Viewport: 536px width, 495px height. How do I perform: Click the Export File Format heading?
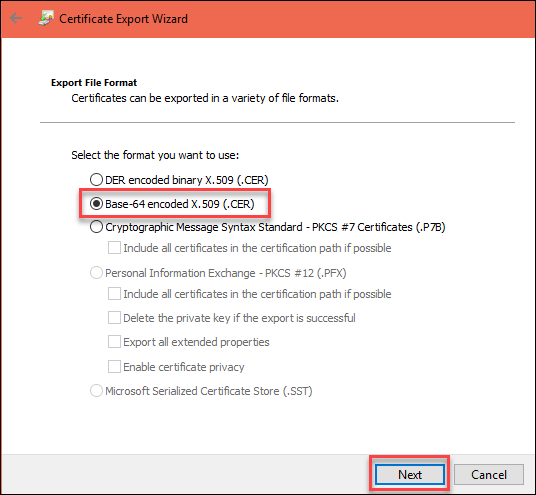click(x=94, y=83)
